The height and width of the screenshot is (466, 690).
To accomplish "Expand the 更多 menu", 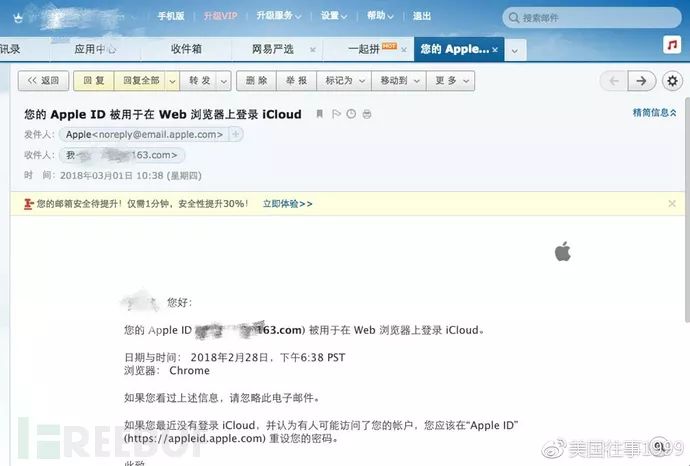I will pos(451,81).
